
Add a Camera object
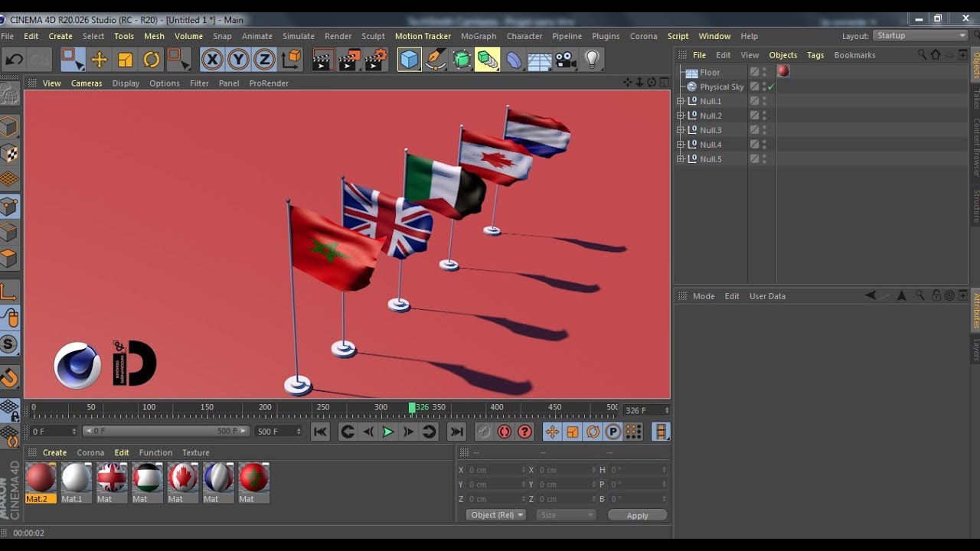pos(565,59)
